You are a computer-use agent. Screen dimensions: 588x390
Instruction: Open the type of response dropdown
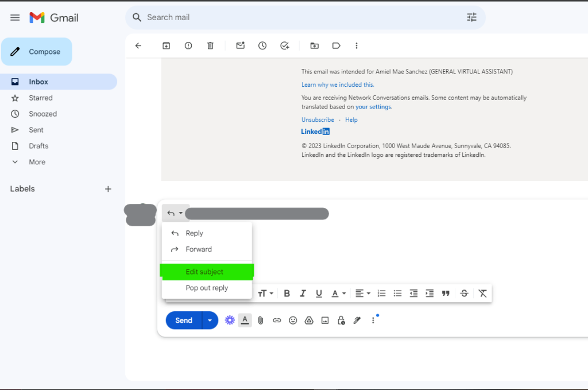(175, 213)
